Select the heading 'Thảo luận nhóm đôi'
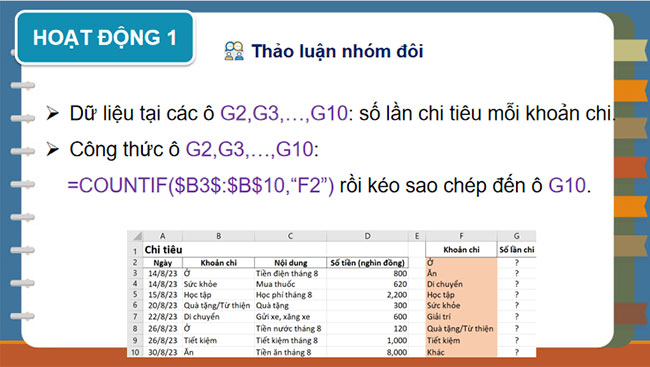This screenshot has height=367, width=650. point(337,51)
